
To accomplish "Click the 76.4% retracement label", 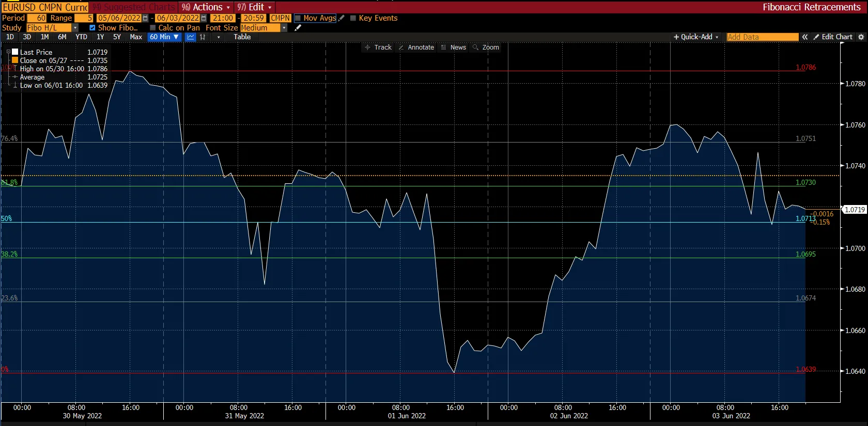I will pos(9,139).
